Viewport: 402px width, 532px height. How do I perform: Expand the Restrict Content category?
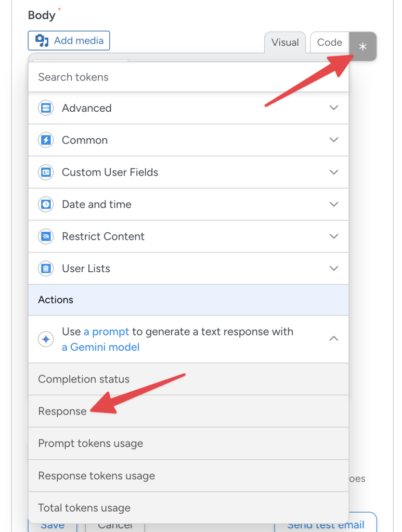pyautogui.click(x=333, y=236)
